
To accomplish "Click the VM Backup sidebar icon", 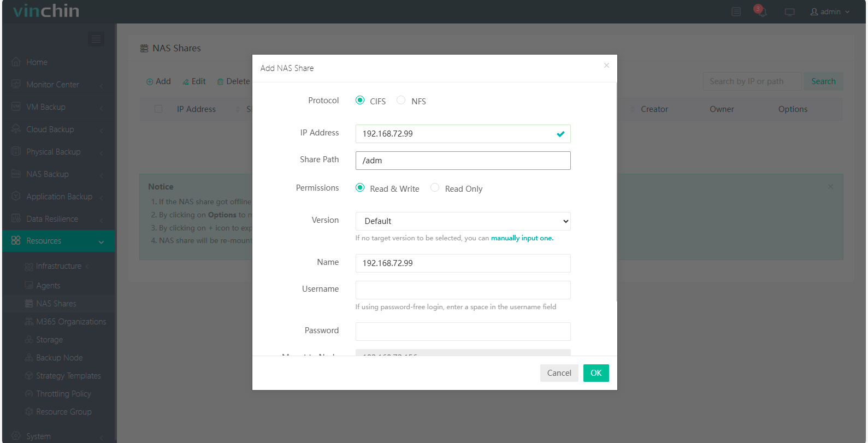I will pos(16,107).
